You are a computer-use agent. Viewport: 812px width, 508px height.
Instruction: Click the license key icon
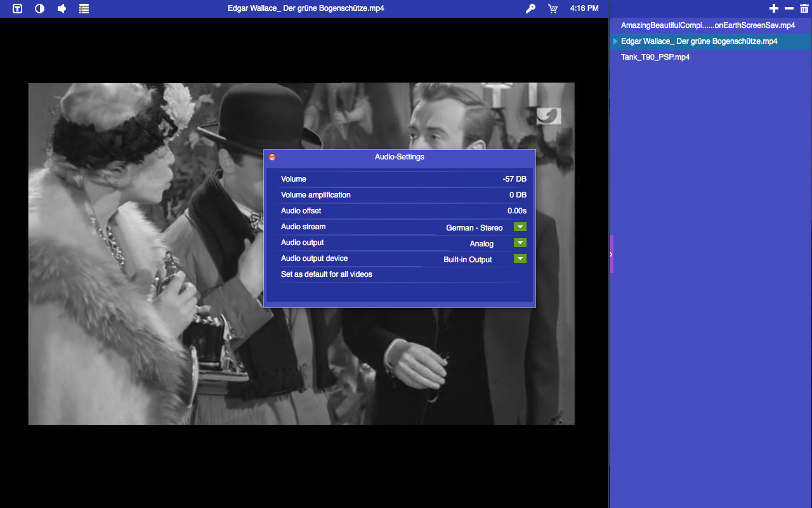530,9
